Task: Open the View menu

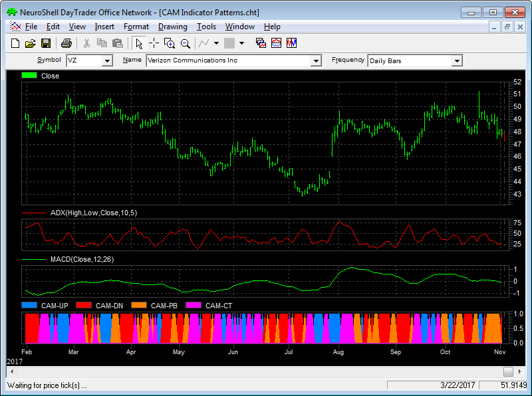Action: point(77,27)
